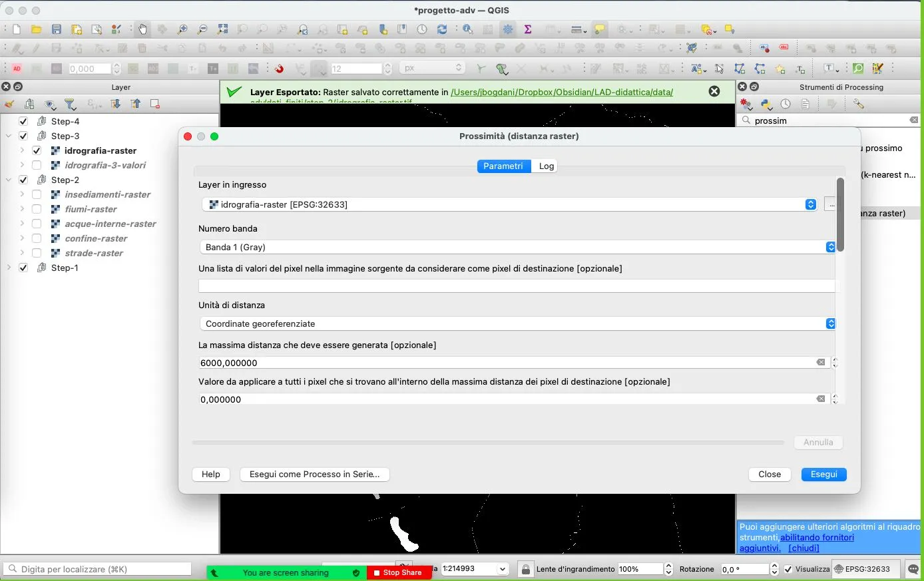Click the maximum distance input field
This screenshot has height=581, width=924.
(506, 363)
